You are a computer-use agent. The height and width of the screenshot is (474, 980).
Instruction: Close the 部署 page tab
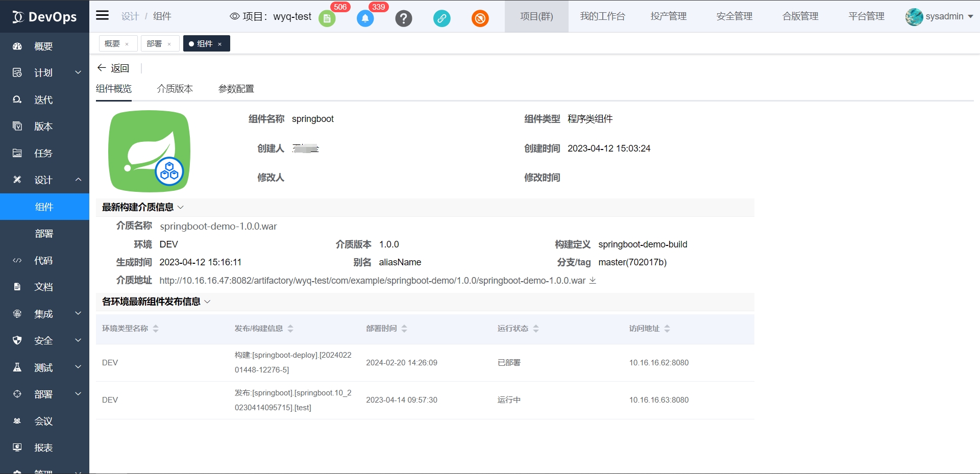point(169,44)
